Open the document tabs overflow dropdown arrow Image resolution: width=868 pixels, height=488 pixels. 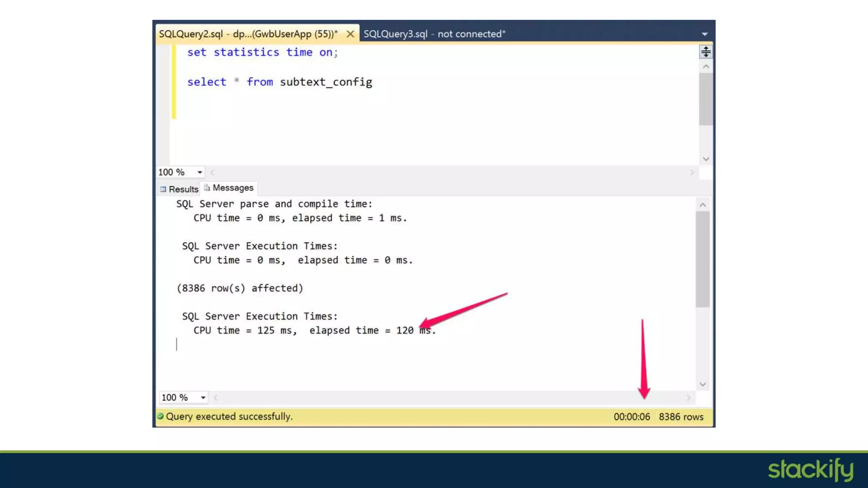point(704,34)
